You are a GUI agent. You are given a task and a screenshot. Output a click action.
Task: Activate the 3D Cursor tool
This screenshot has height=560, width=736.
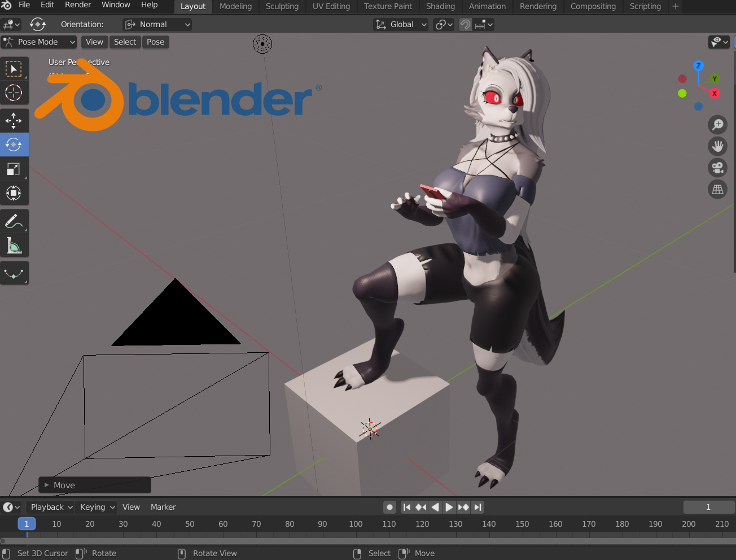click(14, 93)
